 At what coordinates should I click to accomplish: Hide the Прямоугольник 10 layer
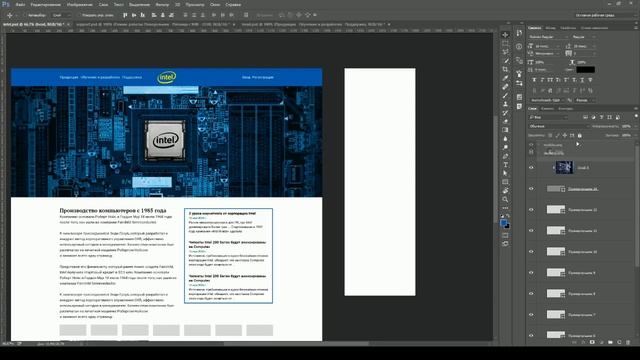tap(531, 251)
